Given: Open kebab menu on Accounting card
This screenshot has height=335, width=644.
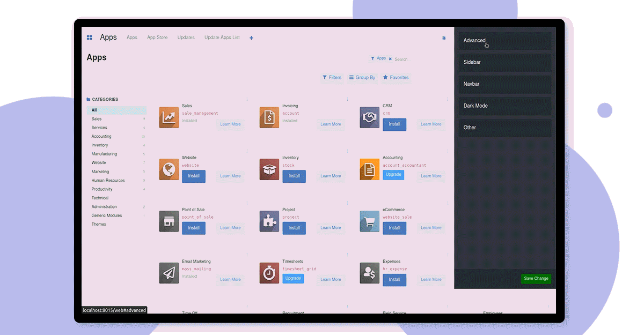Looking at the screenshot, I should coord(448,151).
